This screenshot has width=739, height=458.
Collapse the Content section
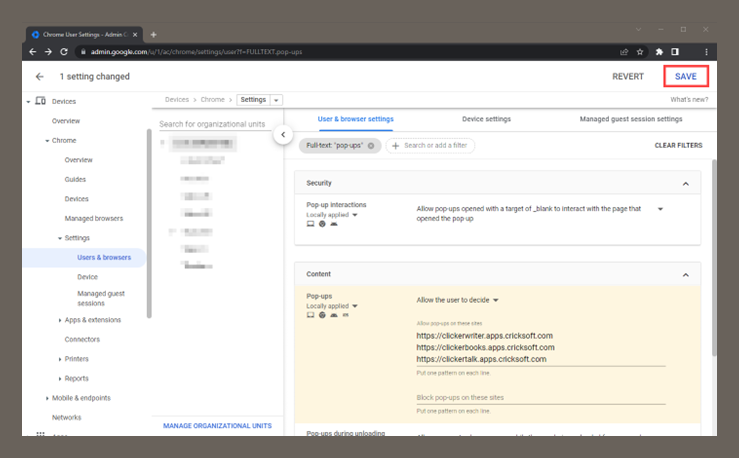[x=685, y=274]
